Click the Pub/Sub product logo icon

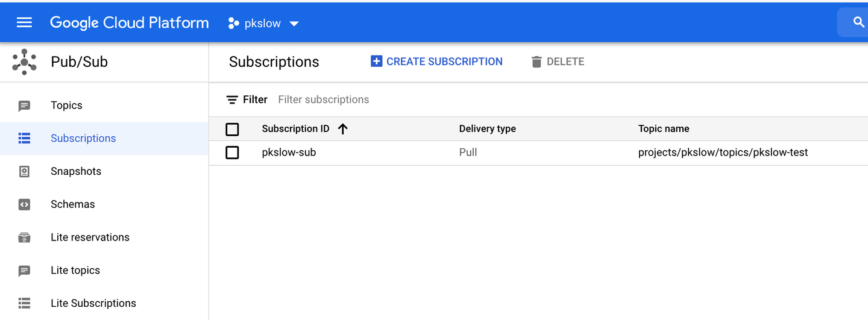pyautogui.click(x=24, y=62)
